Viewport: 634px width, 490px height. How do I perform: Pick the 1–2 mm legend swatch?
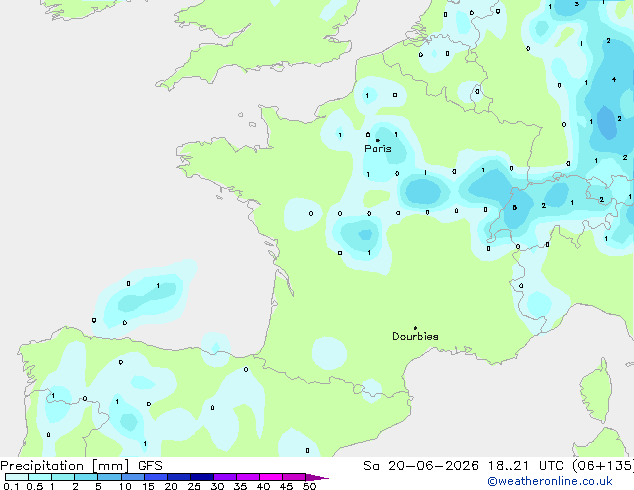pyautogui.click(x=63, y=477)
